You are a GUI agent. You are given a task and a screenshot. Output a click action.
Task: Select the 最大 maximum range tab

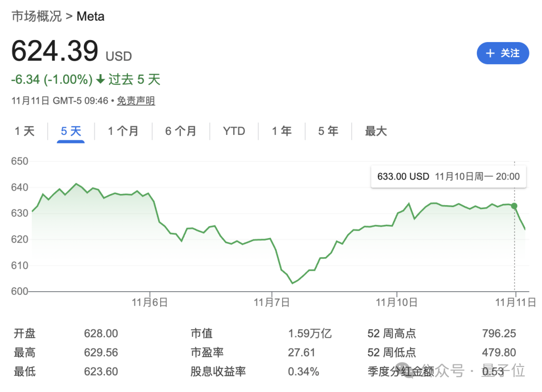click(x=376, y=131)
